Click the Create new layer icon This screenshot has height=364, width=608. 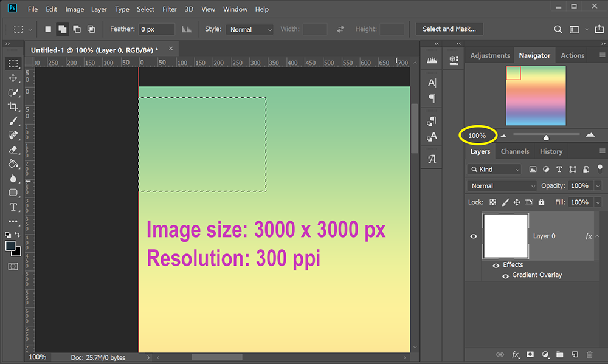(574, 354)
